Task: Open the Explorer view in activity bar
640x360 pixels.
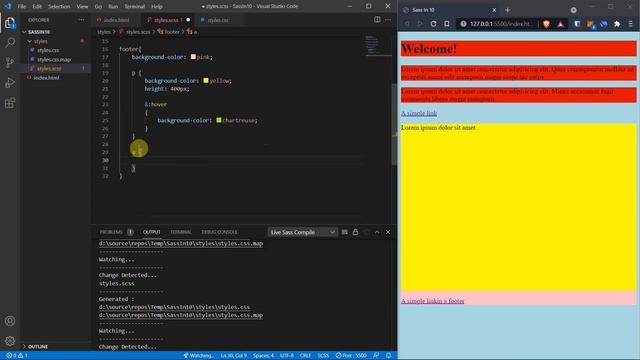Action: (x=10, y=22)
